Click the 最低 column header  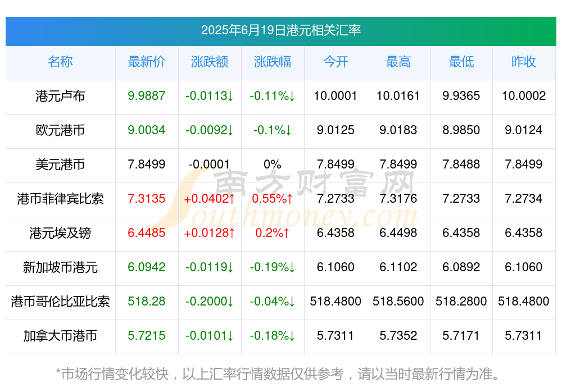(x=461, y=62)
